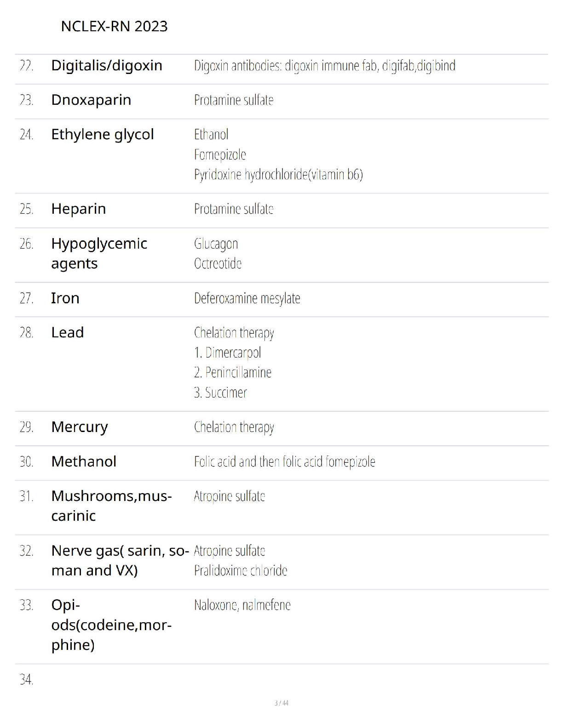Click the NCLEX-RN 2023 page title
Viewport: 563px width, 728px height.
(x=114, y=26)
